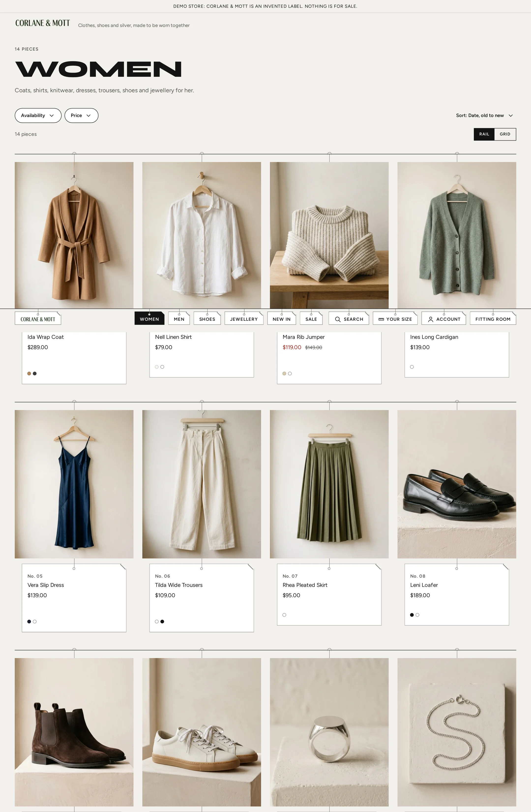Open the white linen shirt image
The image size is (531, 812).
point(202,235)
